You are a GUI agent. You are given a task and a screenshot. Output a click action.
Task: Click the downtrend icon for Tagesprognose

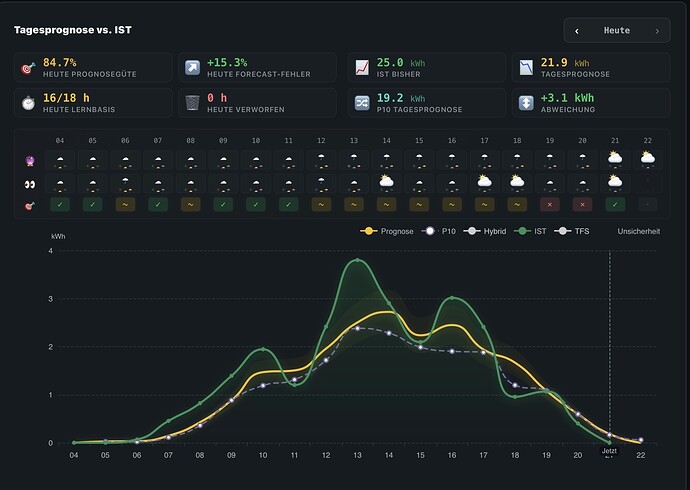pyautogui.click(x=526, y=68)
